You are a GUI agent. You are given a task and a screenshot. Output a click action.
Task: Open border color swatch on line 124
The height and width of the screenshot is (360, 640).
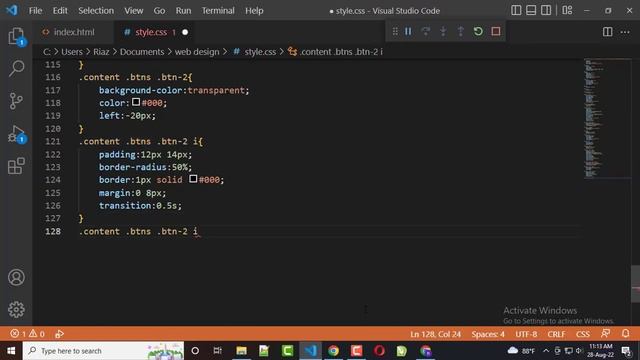[193, 179]
